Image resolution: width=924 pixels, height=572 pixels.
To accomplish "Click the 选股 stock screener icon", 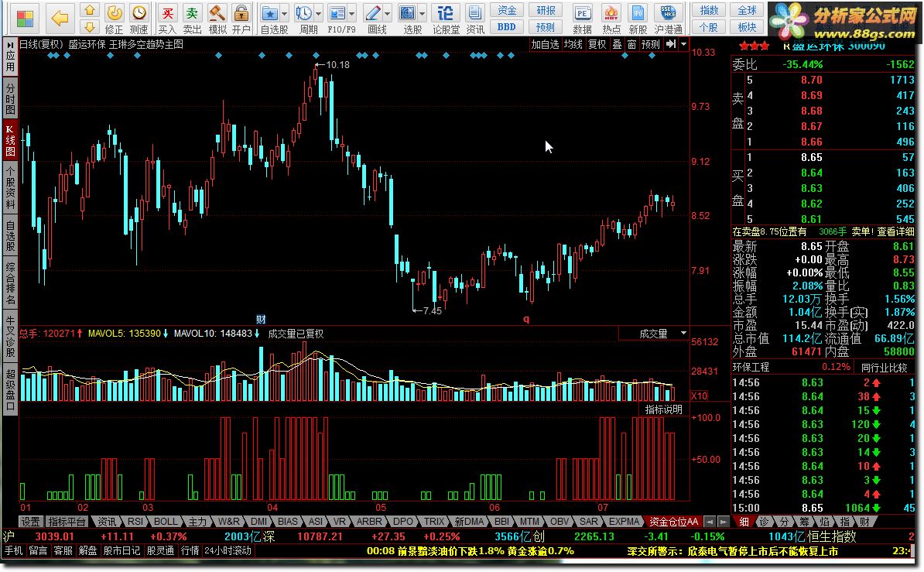I will [408, 13].
